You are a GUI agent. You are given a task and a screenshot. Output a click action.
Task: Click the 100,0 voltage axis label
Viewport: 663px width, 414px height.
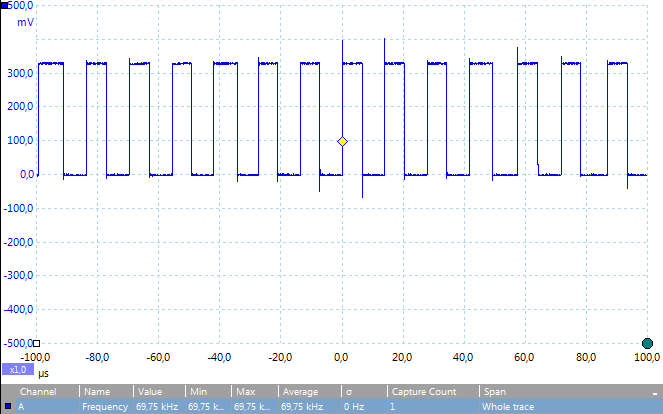[x=20, y=140]
